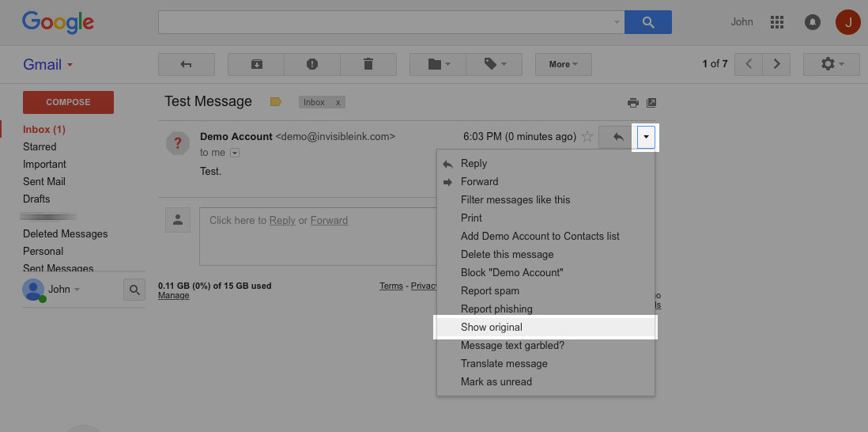Image resolution: width=868 pixels, height=432 pixels.
Task: Choose Block "Demo Account"
Action: [545, 272]
